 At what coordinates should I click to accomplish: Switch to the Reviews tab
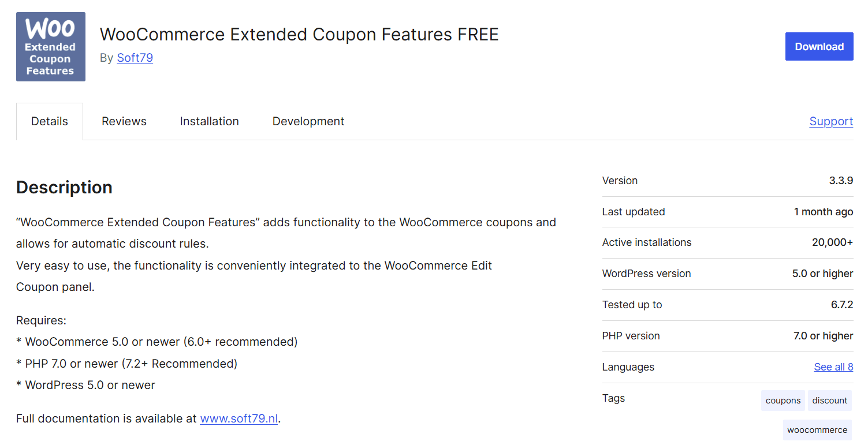pos(124,121)
